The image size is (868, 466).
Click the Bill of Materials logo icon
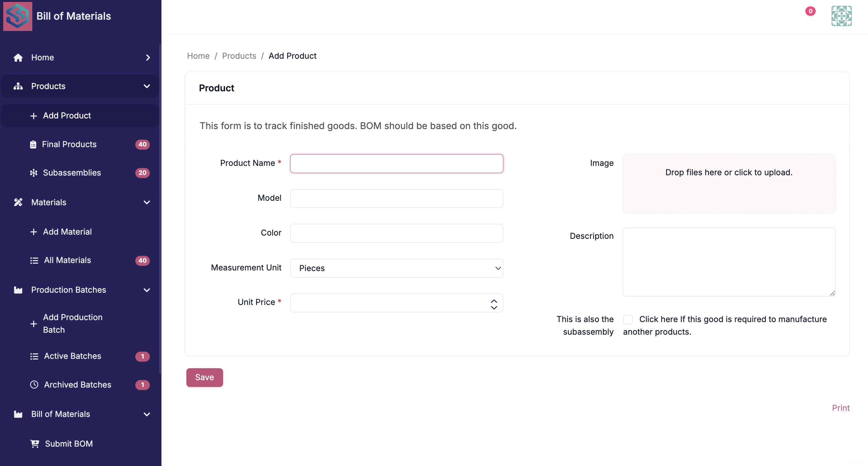point(17,16)
